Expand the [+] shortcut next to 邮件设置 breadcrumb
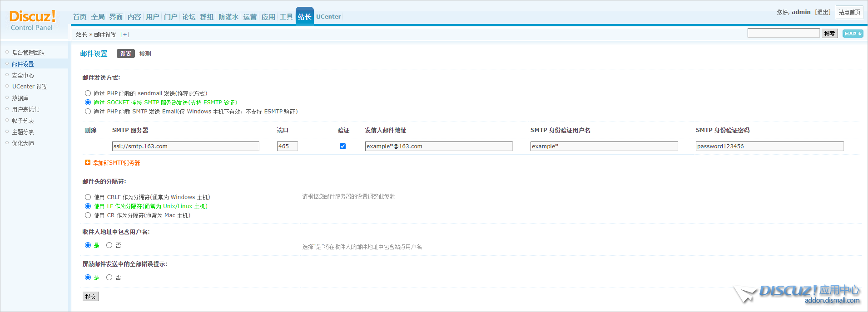Viewport: 868px width, 312px height. click(x=125, y=34)
